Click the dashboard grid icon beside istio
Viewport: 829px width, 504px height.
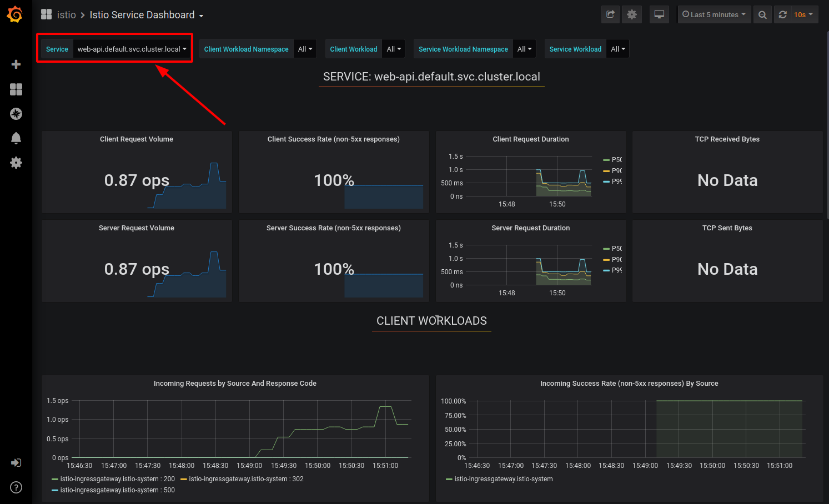47,14
